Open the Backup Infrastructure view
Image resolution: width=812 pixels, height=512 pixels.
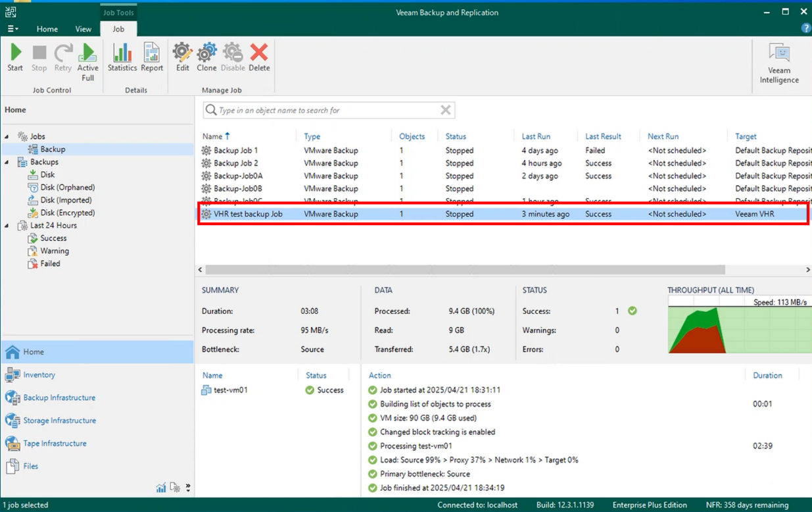[x=97, y=397]
